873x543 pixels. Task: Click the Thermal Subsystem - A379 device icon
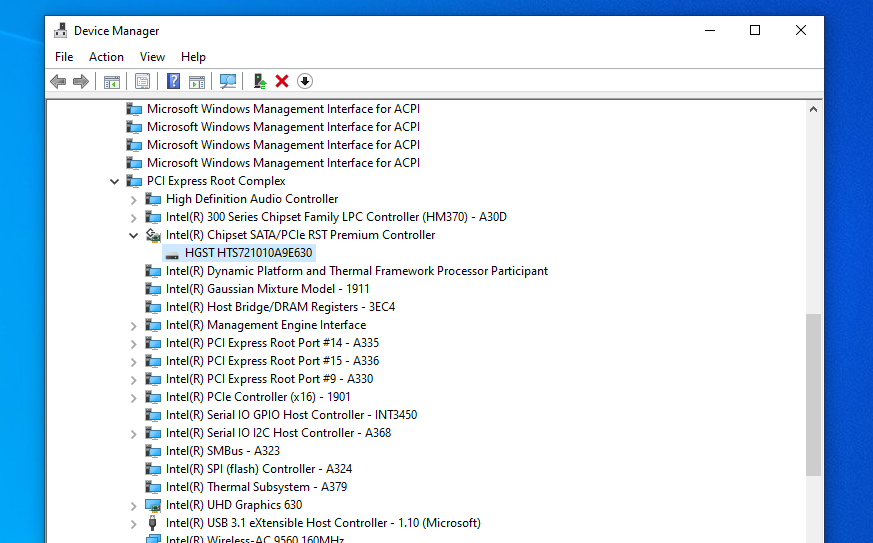pos(153,487)
